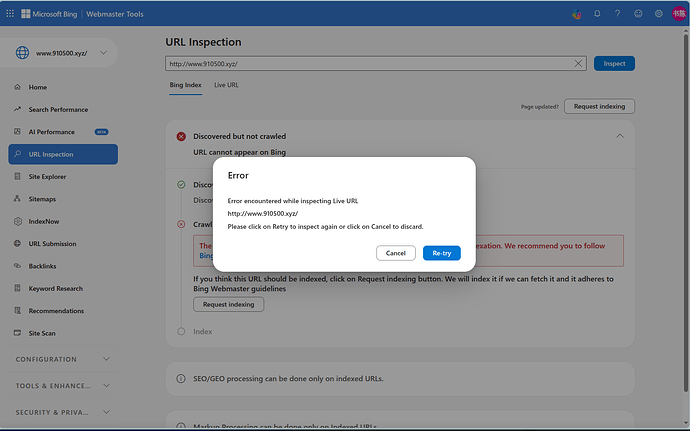Viewport: 690px width, 431px height.
Task: Click the info icon beside SEO/GEO processing
Action: [x=180, y=379]
